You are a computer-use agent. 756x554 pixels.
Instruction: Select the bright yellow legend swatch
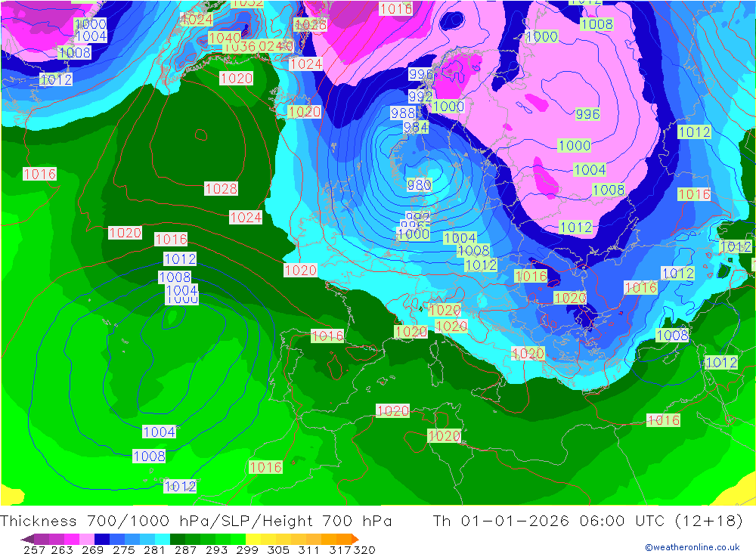click(x=253, y=539)
